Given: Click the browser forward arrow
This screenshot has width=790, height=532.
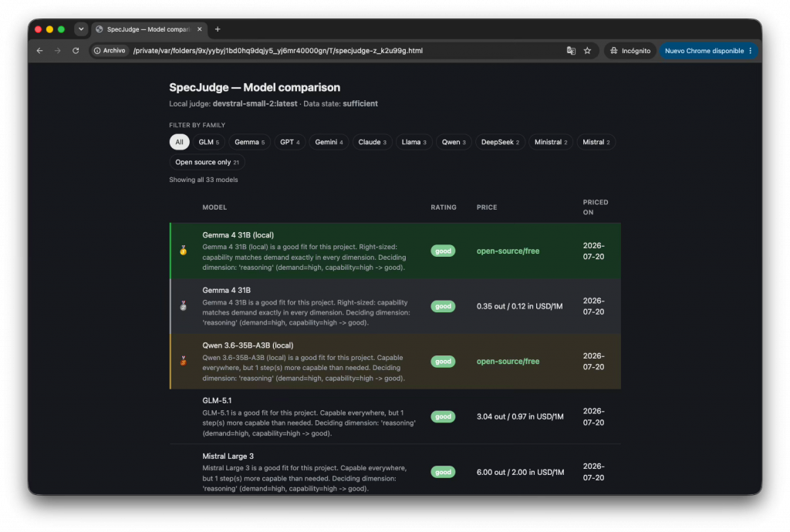Looking at the screenshot, I should 57,51.
